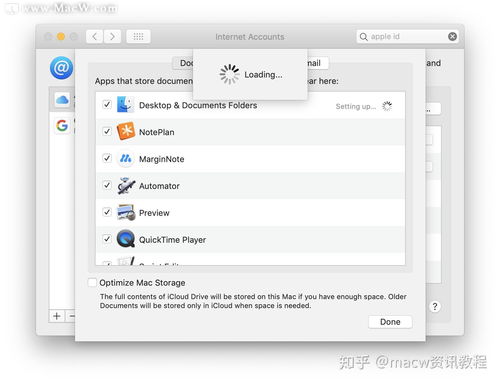
Task: Clear the apple id search text
Action: click(x=452, y=36)
